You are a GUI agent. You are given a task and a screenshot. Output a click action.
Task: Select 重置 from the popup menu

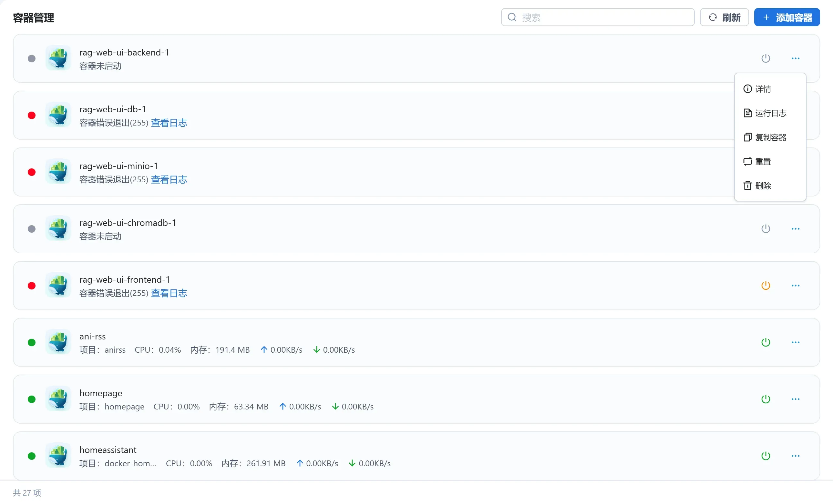[x=763, y=162]
